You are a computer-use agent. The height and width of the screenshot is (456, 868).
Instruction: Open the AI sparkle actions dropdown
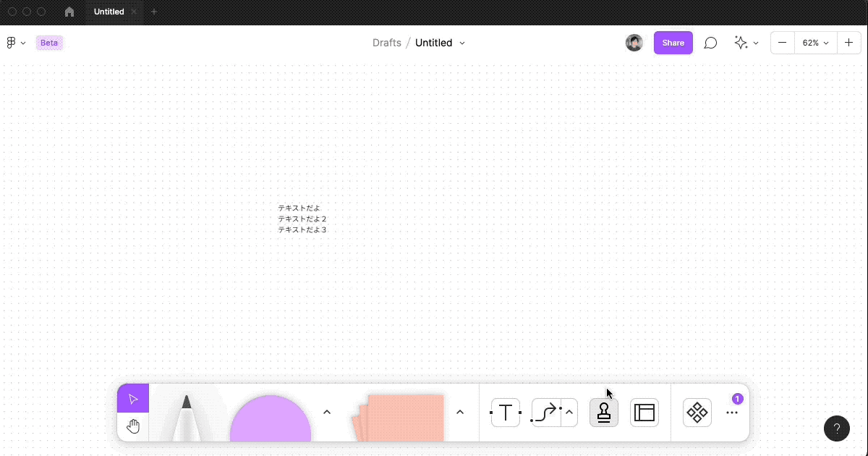point(746,43)
